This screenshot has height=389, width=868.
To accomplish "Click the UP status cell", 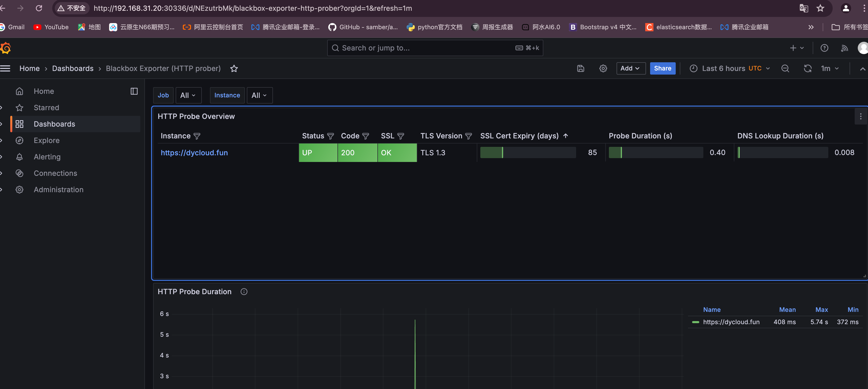I will tap(318, 153).
